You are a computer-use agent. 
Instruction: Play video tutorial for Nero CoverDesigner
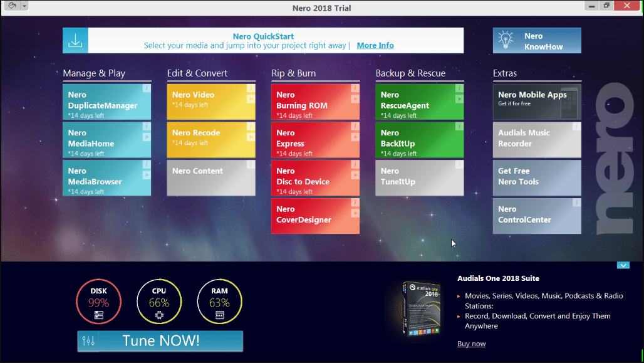tap(355, 213)
